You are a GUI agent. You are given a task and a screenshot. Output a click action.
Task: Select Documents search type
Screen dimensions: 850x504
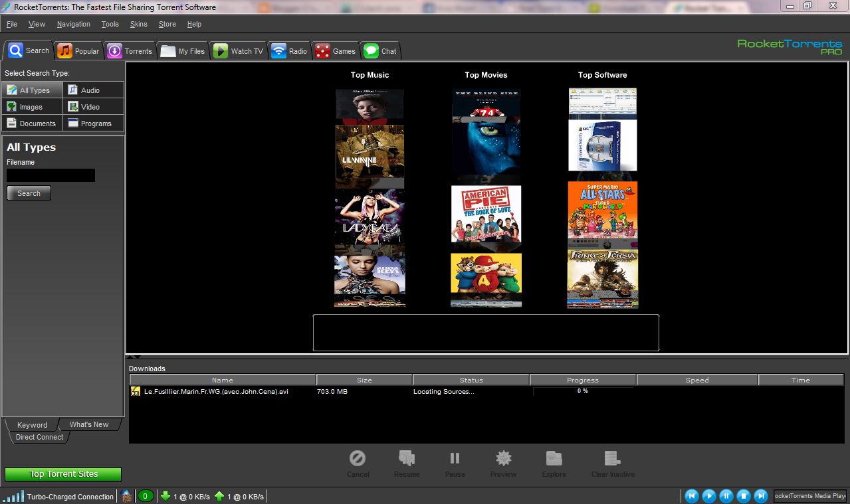(33, 123)
